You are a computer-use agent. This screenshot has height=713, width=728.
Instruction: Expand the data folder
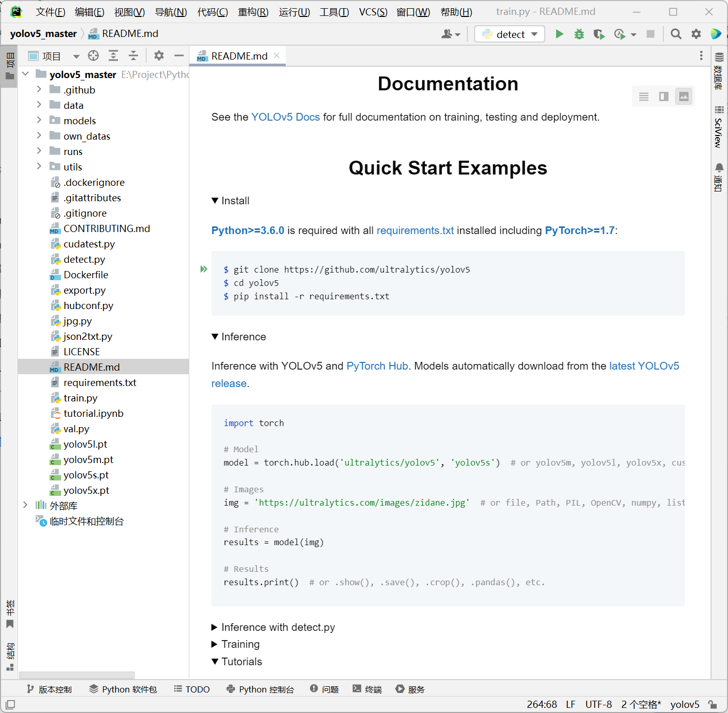click(39, 105)
